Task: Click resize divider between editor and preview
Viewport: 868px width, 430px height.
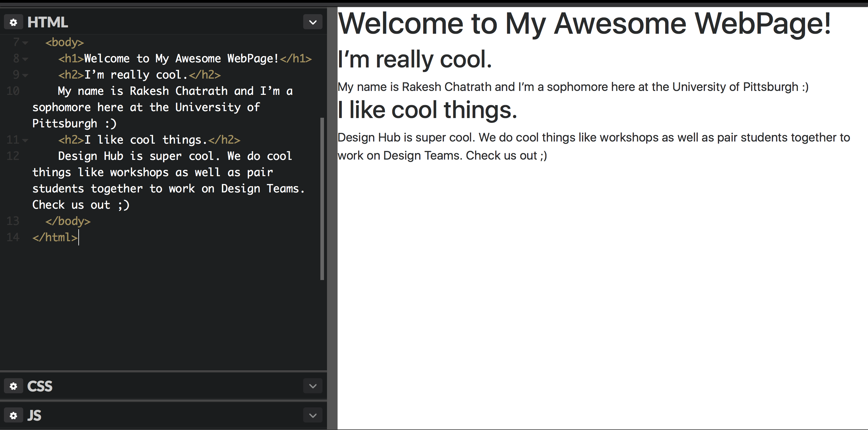Action: (332, 218)
